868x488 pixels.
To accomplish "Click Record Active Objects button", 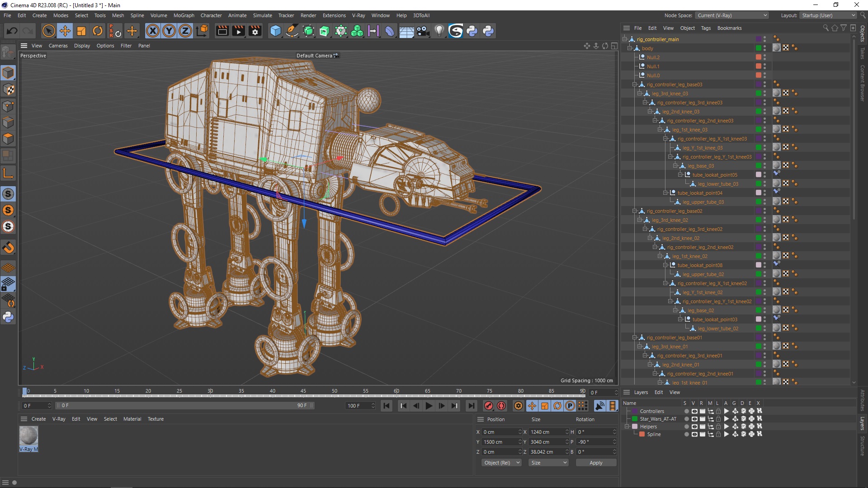I will click(488, 406).
